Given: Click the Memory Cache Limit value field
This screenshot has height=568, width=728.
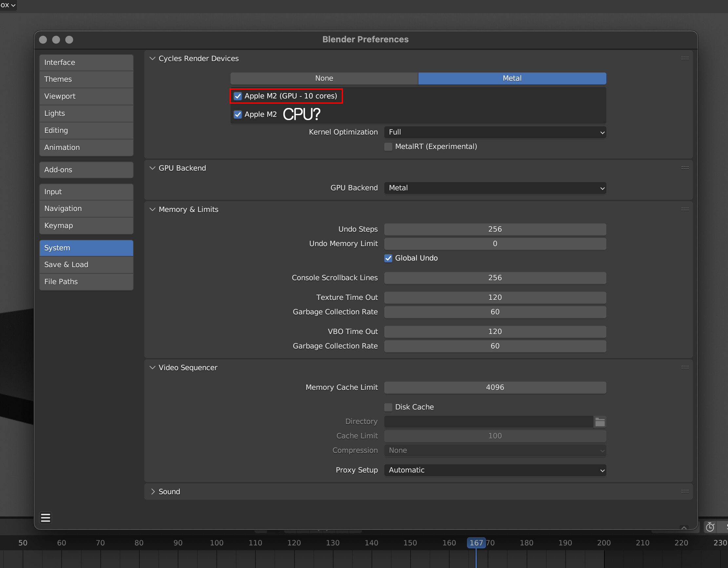Looking at the screenshot, I should (495, 387).
